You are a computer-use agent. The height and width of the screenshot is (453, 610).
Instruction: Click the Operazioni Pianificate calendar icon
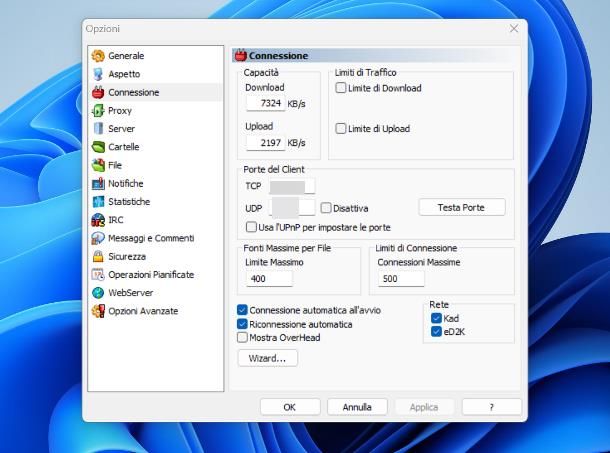[98, 274]
